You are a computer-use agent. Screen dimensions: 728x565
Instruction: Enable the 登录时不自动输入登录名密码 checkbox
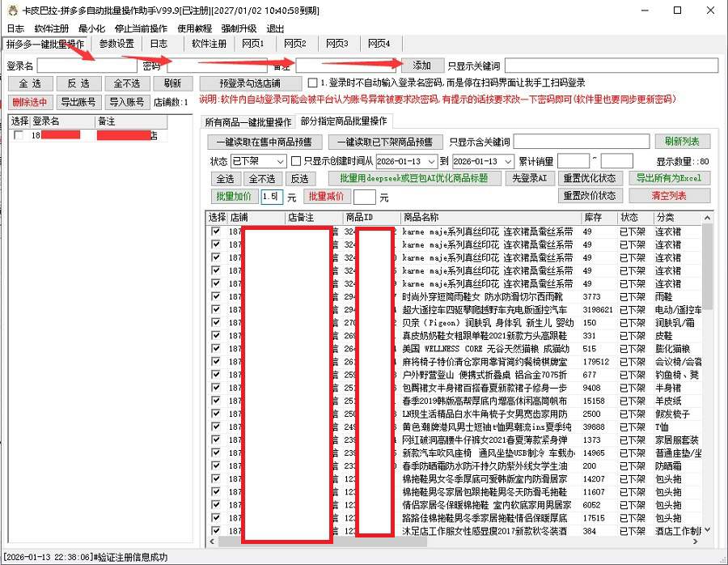point(312,83)
